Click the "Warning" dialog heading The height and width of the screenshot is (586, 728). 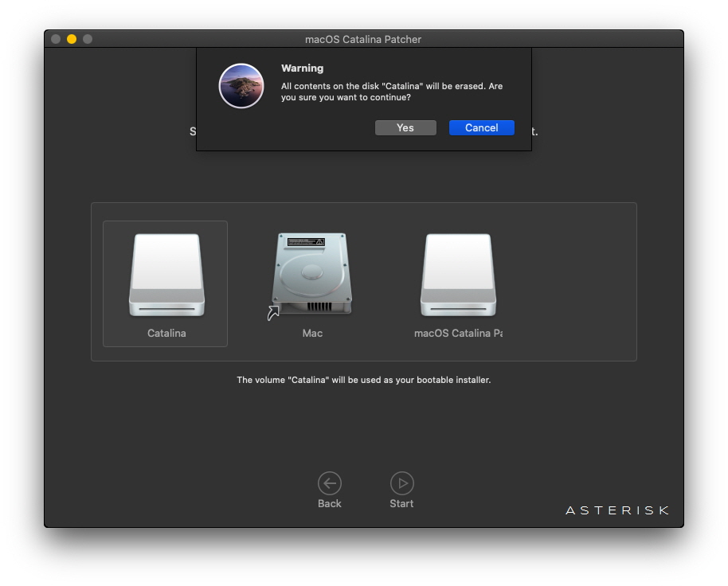coord(302,68)
